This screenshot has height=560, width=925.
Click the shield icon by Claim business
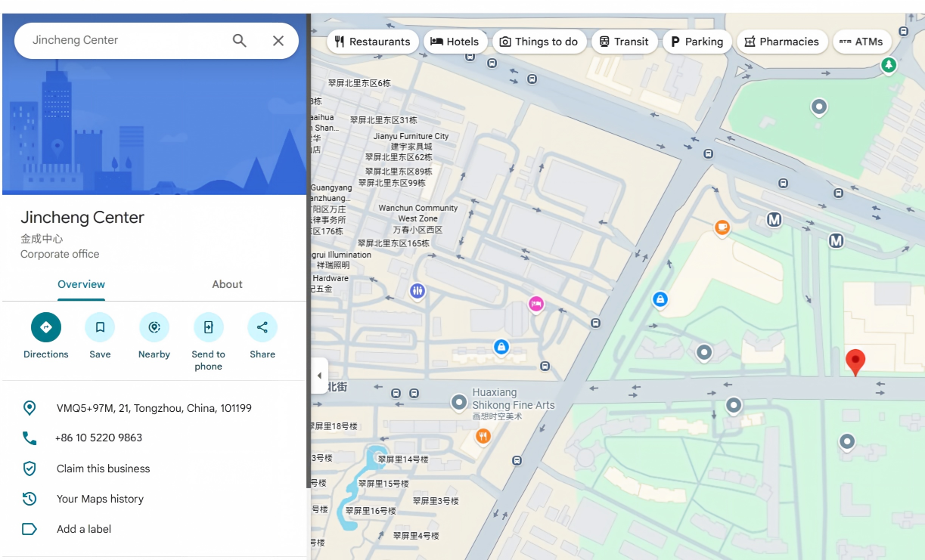click(x=29, y=469)
